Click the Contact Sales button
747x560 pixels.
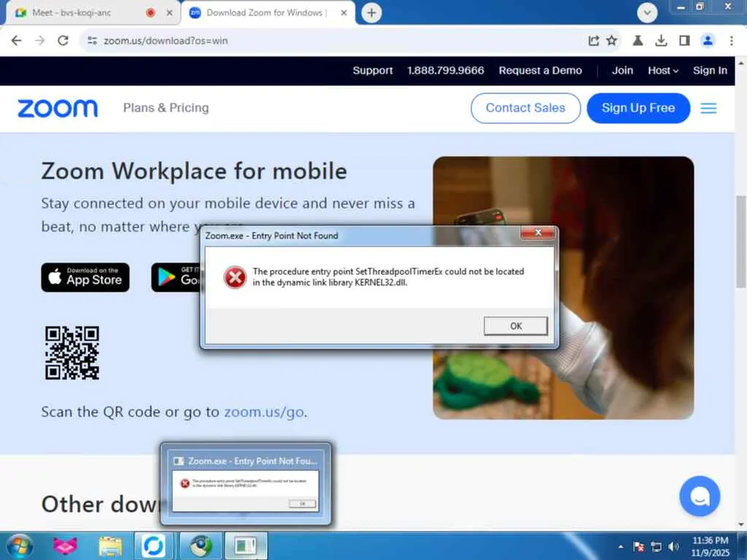[x=525, y=108]
